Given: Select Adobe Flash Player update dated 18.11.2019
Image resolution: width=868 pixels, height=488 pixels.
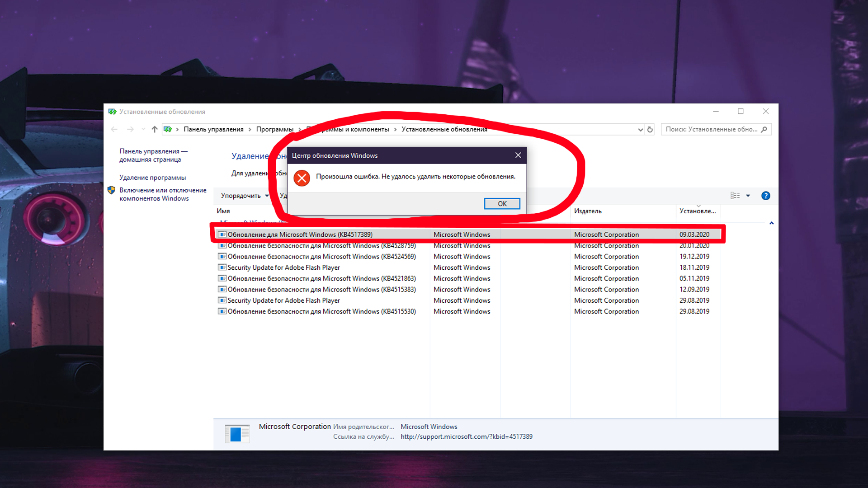Looking at the screenshot, I should pos(468,267).
